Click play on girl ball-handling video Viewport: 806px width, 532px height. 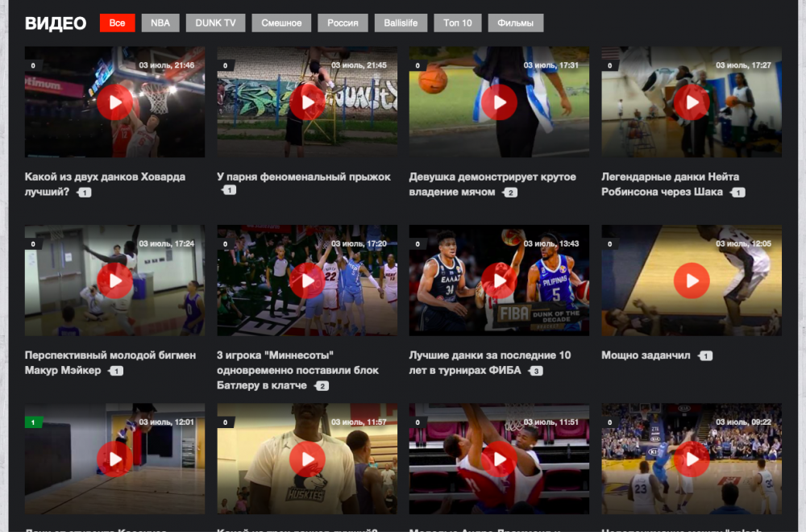click(x=499, y=102)
